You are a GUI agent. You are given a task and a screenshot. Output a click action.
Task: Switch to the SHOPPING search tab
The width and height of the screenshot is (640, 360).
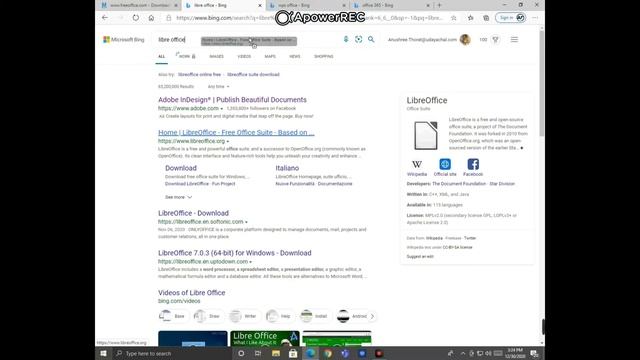324,56
